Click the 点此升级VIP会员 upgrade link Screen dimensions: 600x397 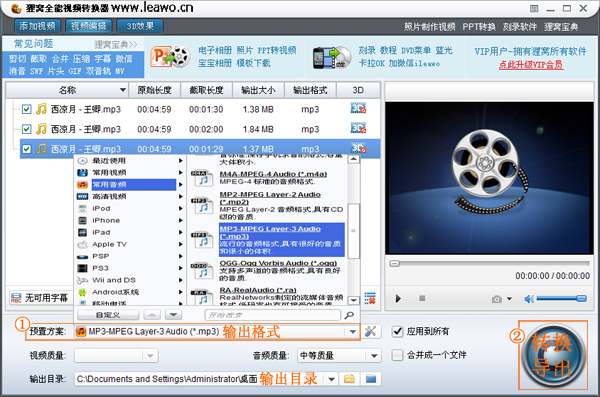[530, 65]
